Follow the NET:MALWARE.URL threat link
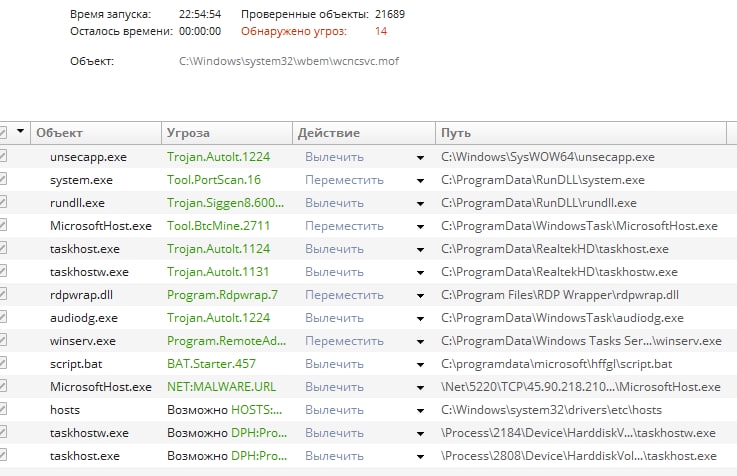This screenshot has width=737, height=476. pyautogui.click(x=221, y=387)
